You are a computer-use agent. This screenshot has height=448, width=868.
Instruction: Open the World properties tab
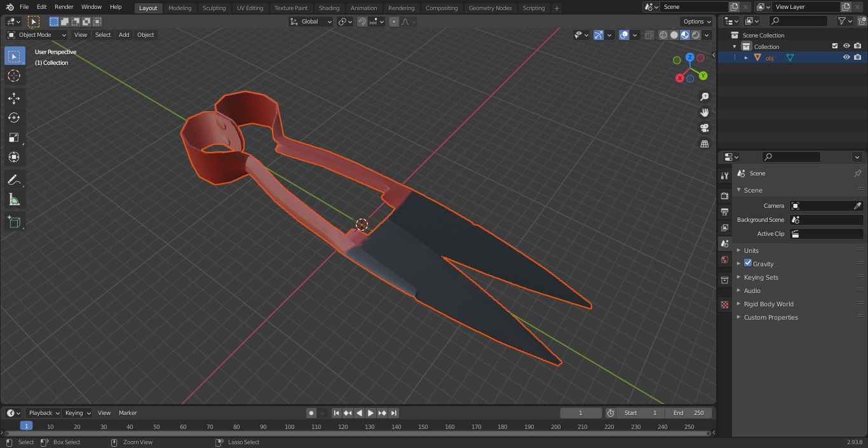(x=724, y=259)
